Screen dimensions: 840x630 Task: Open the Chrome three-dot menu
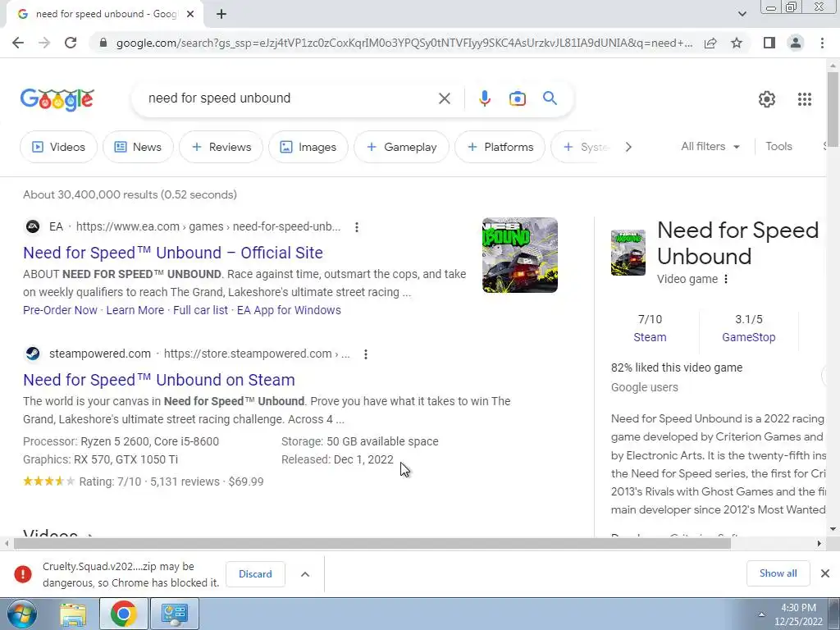coord(822,43)
